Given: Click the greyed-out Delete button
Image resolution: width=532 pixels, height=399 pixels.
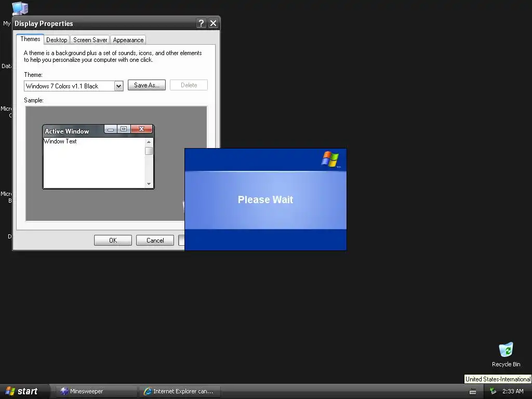Looking at the screenshot, I should [189, 85].
